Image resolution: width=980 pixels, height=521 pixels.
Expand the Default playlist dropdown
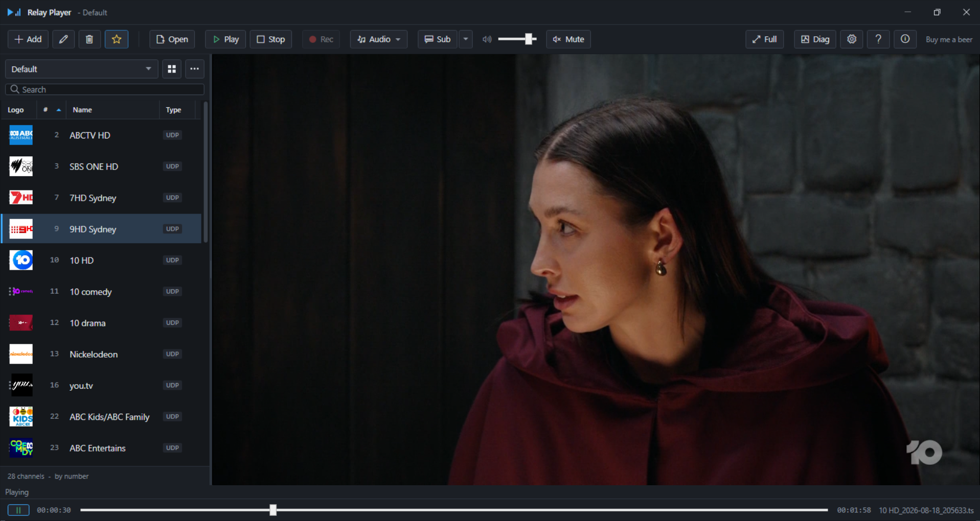[81, 69]
